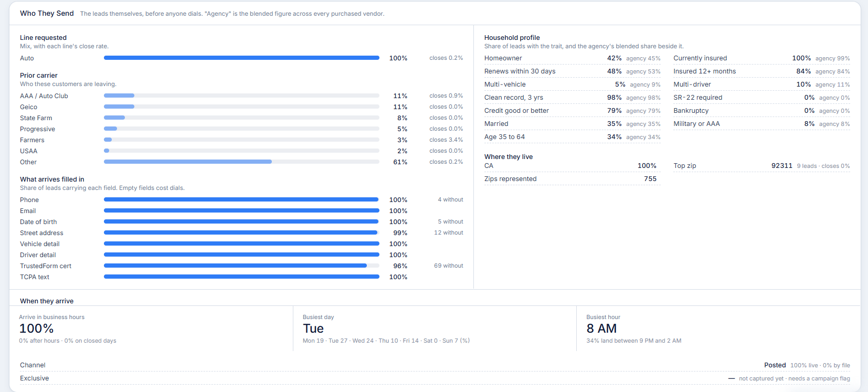
Task: Click "agency 99%" beside Currently insured
Action: coord(833,58)
